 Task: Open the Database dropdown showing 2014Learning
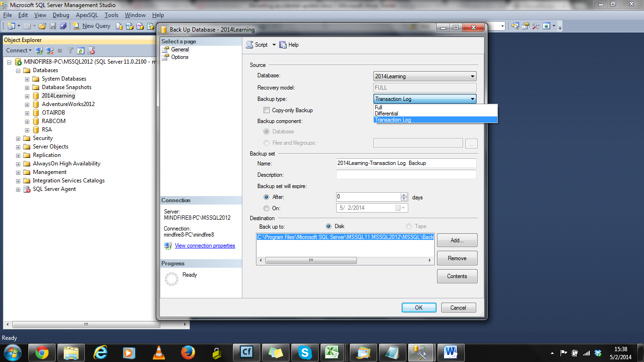coord(425,76)
